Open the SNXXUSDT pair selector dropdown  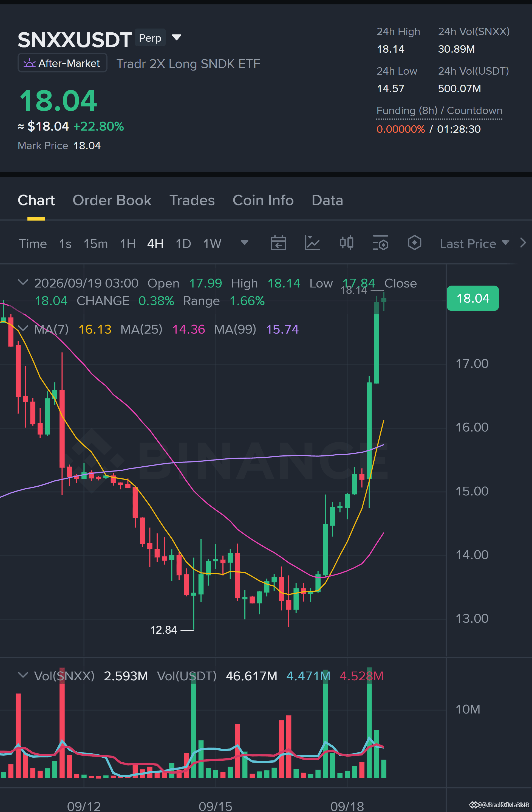176,37
